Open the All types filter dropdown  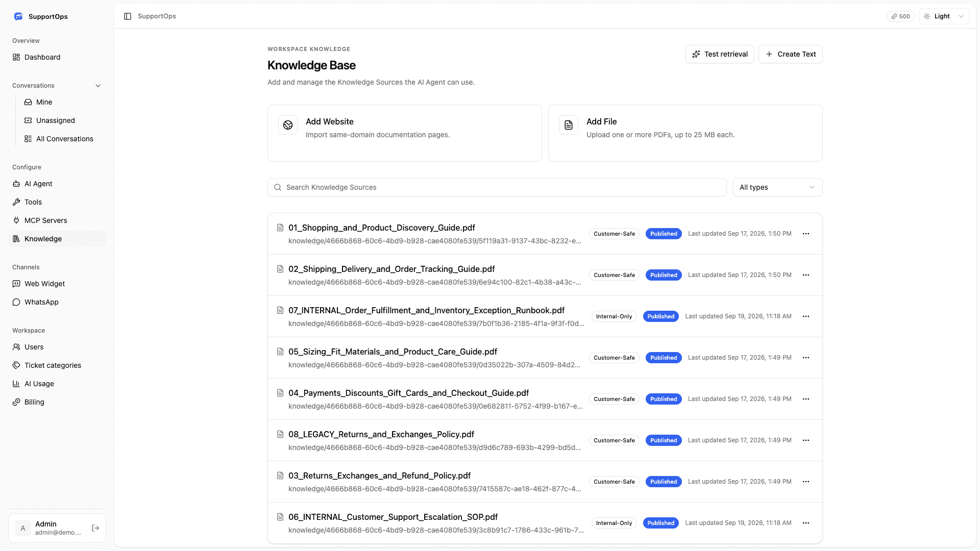point(777,187)
